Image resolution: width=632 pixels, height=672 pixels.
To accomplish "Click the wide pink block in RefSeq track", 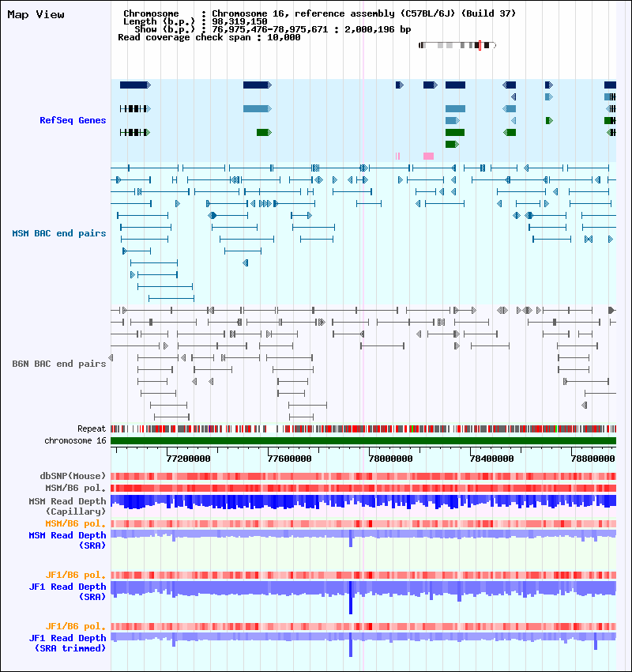I will coord(429,156).
